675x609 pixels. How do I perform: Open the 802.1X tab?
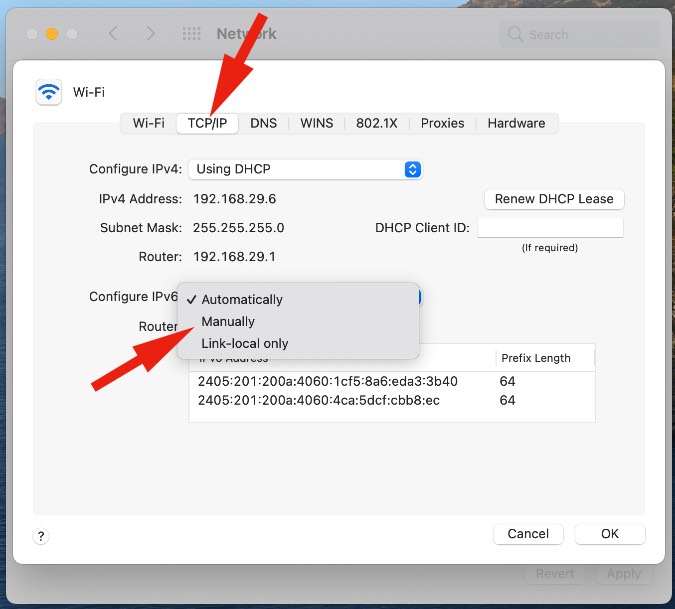377,123
